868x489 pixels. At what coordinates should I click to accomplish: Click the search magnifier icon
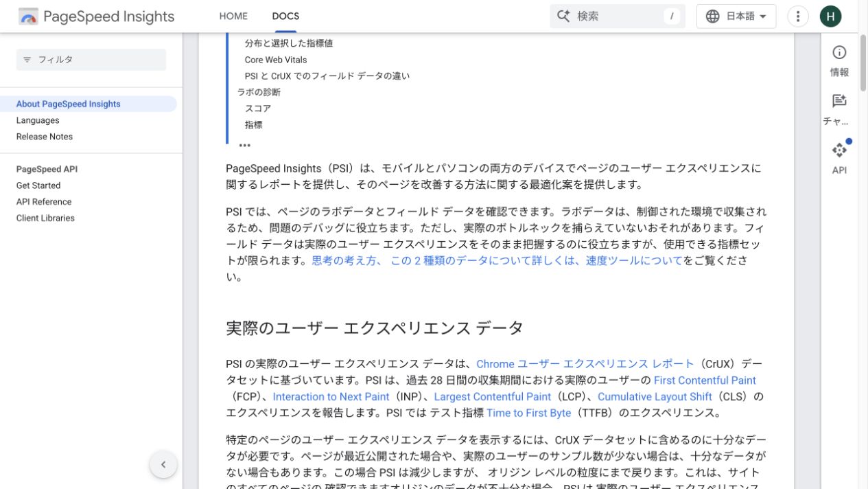(563, 16)
